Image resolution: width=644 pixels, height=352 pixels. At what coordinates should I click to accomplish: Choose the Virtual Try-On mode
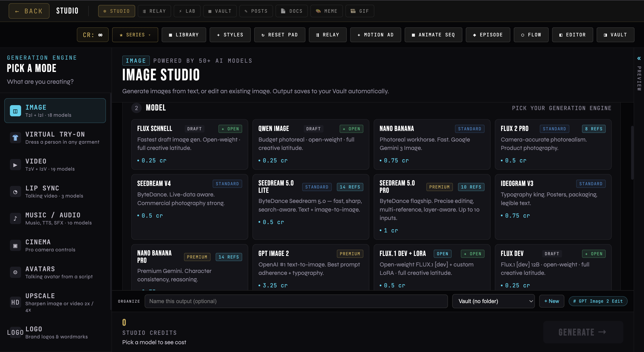coord(55,138)
